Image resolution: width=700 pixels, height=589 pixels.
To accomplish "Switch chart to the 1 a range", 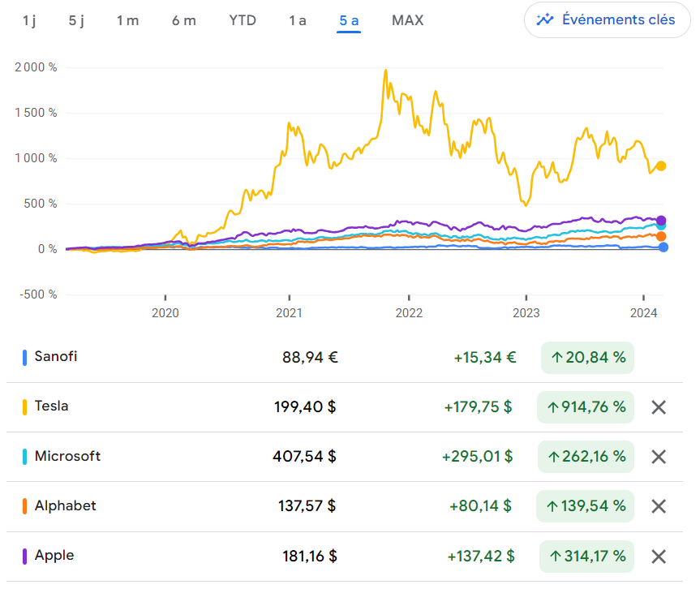I will tap(298, 20).
